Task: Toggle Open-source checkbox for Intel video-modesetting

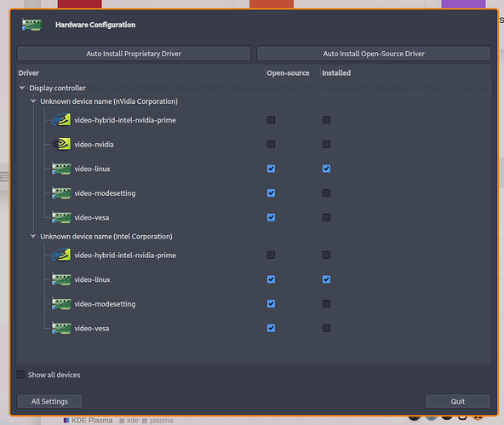Action: tap(271, 304)
